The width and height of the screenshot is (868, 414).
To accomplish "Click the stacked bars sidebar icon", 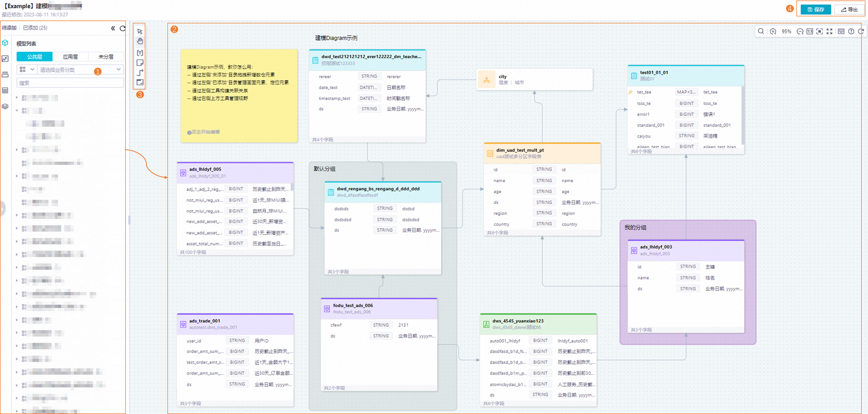I will (5, 74).
